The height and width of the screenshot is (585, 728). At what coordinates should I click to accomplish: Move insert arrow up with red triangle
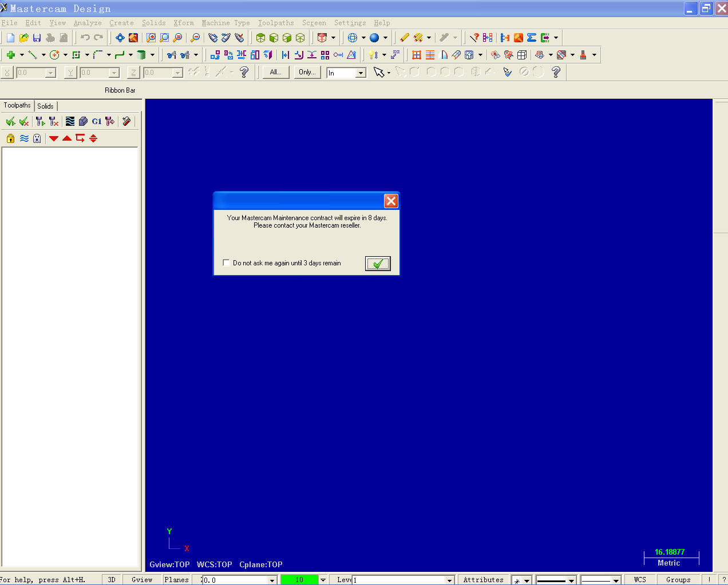tap(67, 138)
